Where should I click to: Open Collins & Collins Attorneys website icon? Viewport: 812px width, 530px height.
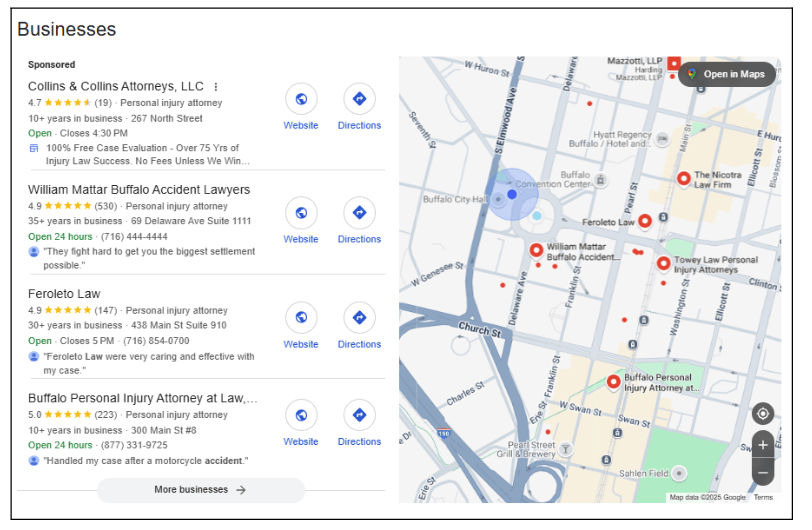tap(301, 99)
